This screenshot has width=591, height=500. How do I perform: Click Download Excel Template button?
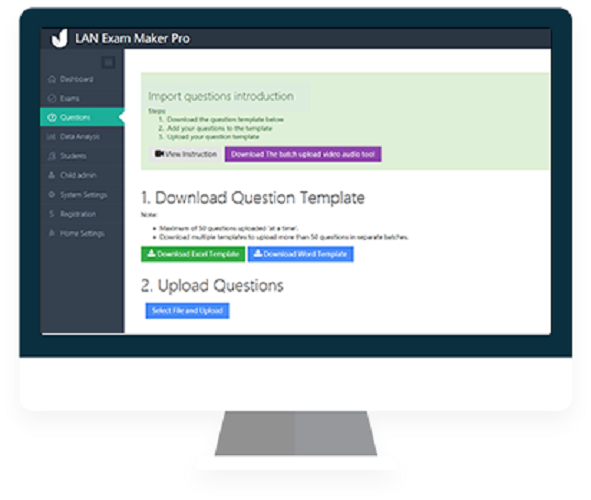click(x=193, y=254)
